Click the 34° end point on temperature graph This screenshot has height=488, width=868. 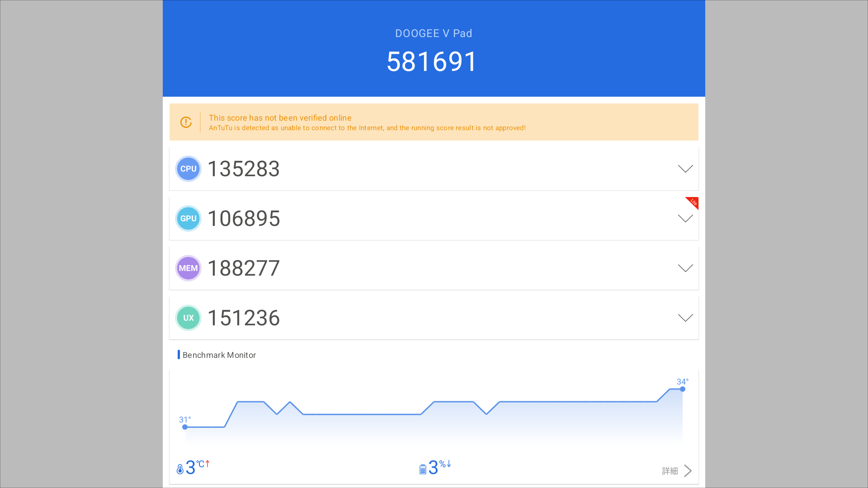point(683,389)
